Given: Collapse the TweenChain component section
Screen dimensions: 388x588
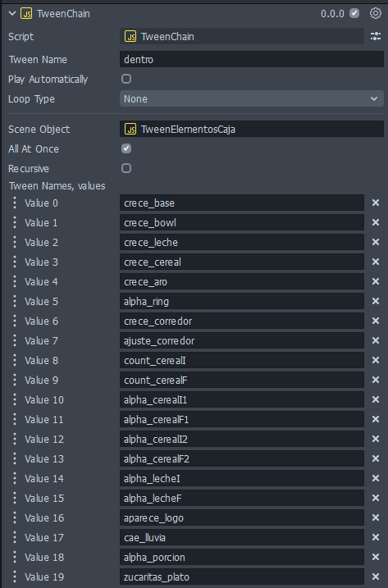Looking at the screenshot, I should click(12, 14).
